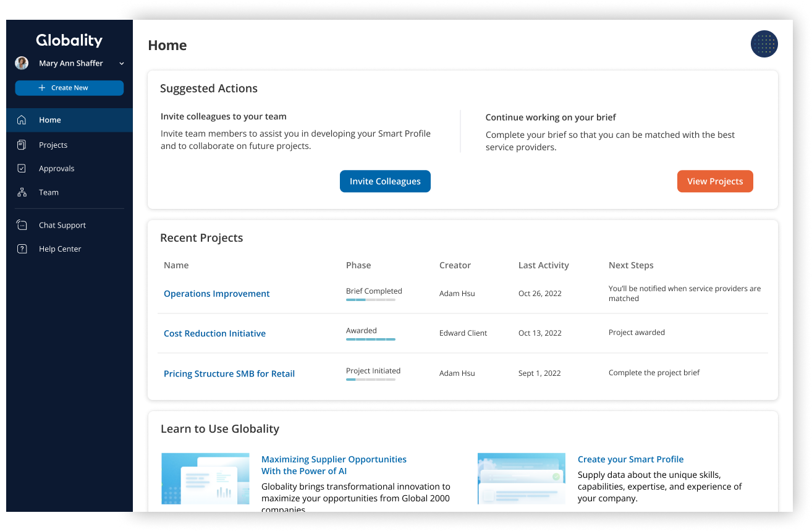The image size is (812, 531).
Task: Click the Last Activity column header
Action: coord(544,265)
